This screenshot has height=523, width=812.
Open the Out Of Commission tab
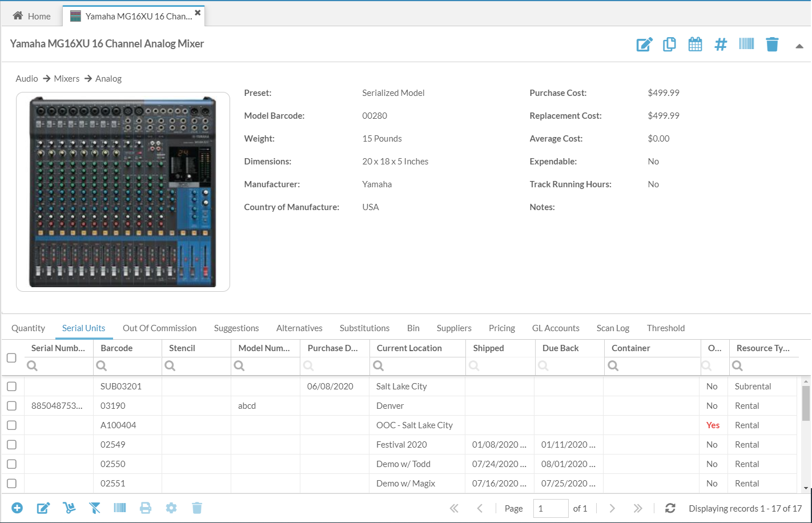point(159,328)
